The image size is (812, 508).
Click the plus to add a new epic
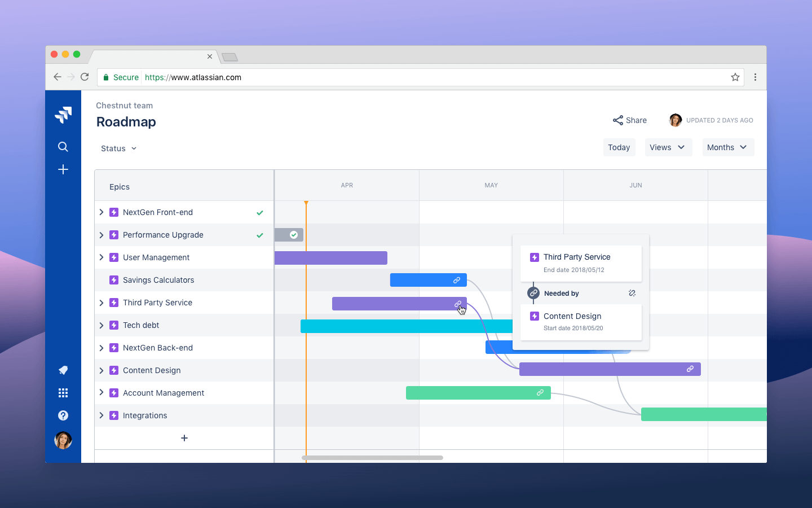click(x=184, y=438)
